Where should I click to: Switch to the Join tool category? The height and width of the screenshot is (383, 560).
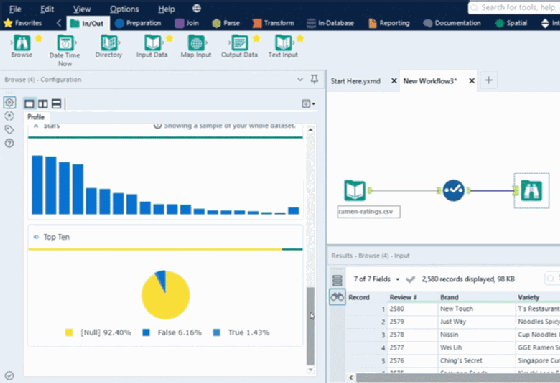[187, 23]
